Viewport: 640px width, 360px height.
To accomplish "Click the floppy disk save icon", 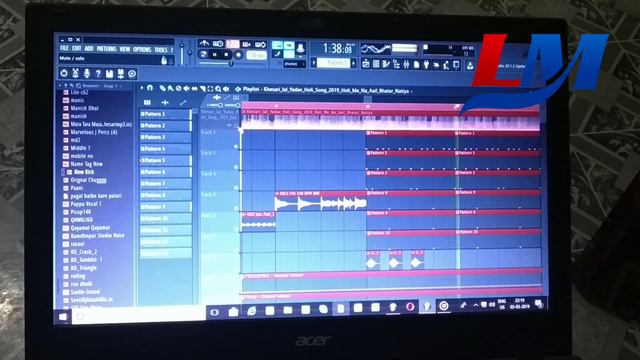I will (109, 74).
